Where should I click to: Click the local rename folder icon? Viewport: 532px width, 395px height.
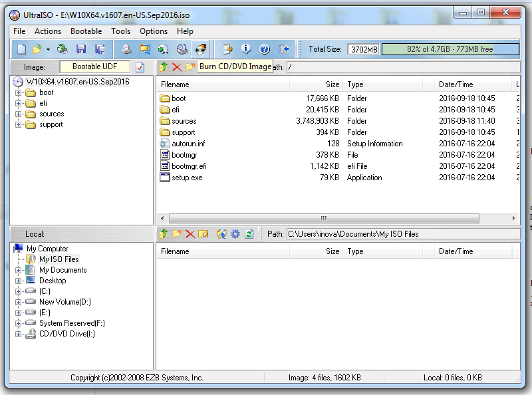[203, 234]
